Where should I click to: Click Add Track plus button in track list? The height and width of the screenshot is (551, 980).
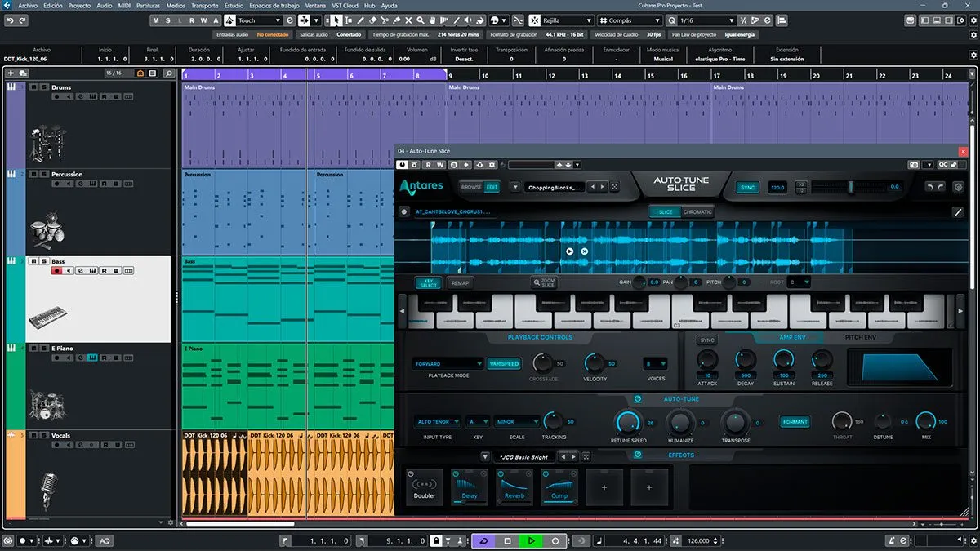[x=11, y=73]
